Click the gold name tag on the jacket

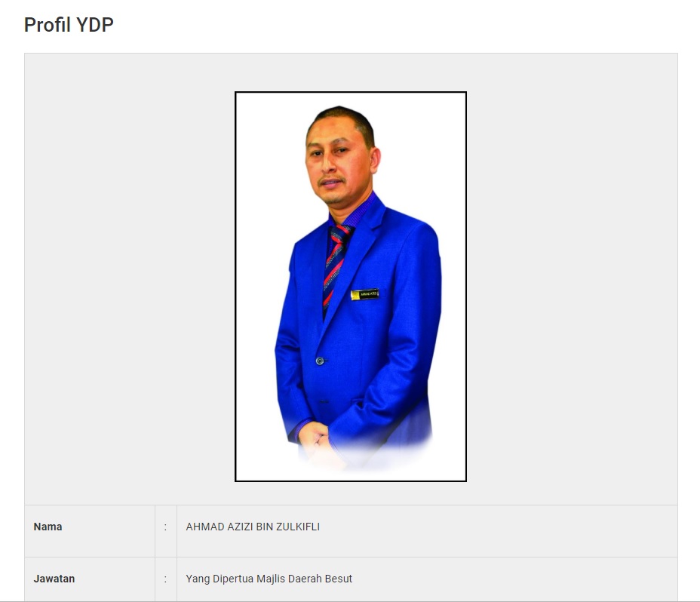[x=365, y=294]
